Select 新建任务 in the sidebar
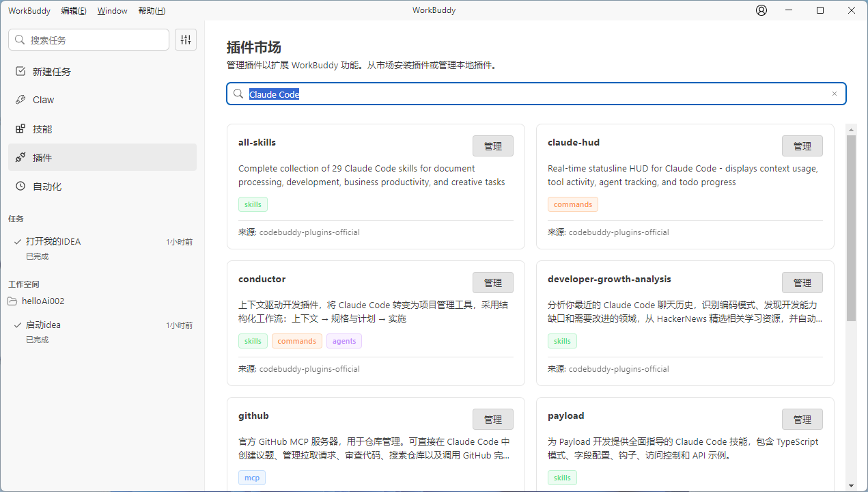 click(102, 71)
